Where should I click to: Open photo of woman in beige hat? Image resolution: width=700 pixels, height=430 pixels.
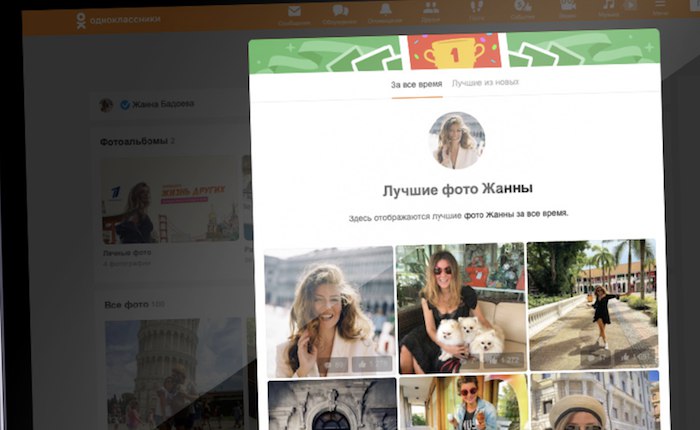(595, 401)
